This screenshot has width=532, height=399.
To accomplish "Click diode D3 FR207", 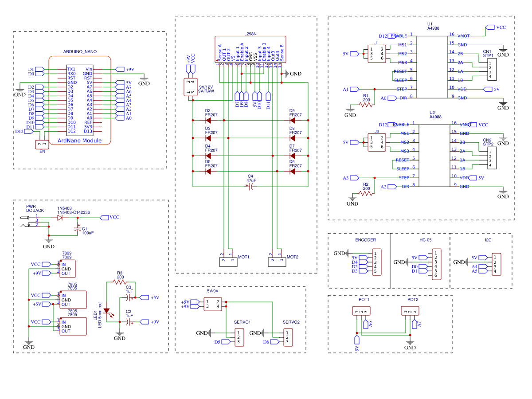I will (208, 138).
